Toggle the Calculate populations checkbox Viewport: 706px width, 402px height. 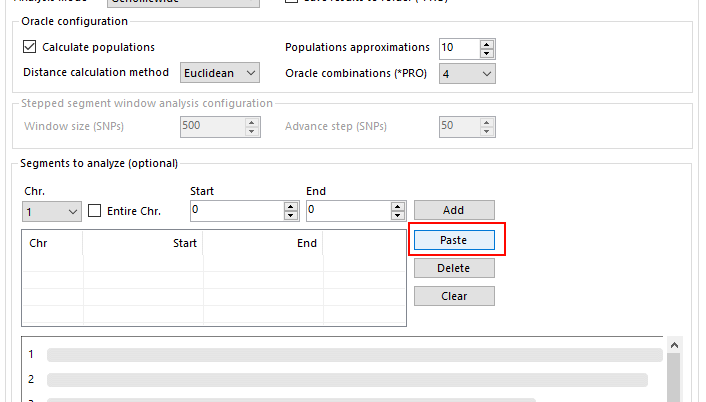coord(29,47)
